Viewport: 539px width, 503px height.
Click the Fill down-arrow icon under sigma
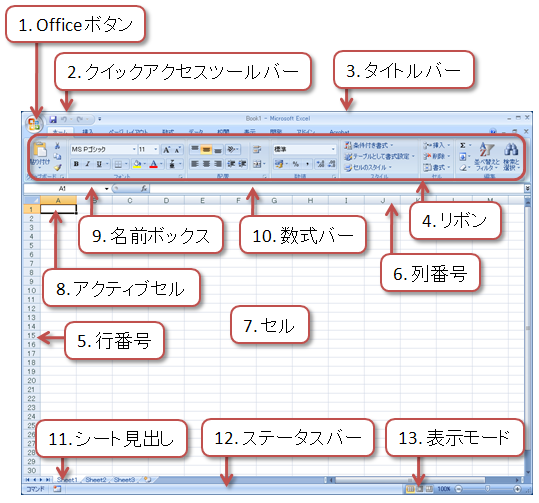[x=463, y=157]
